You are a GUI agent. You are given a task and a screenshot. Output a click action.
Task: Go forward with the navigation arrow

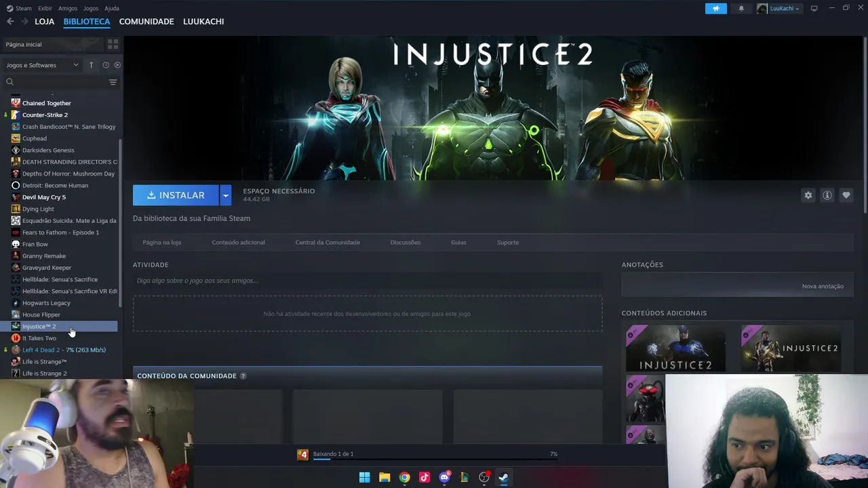24,22
